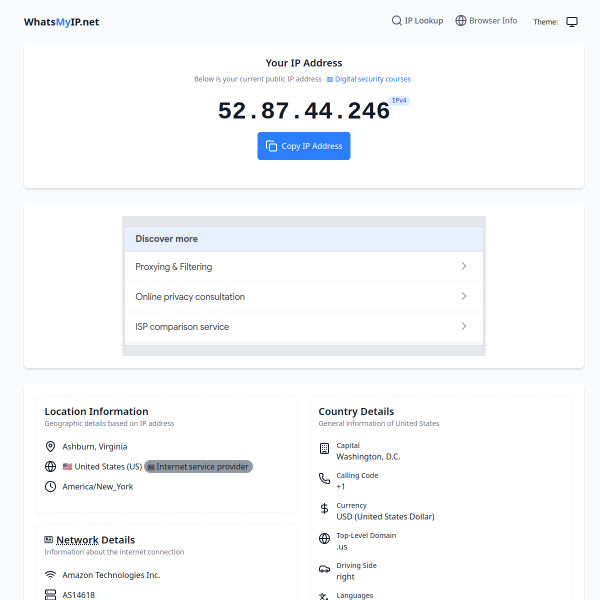
Task: Click the server icon beside AS14618
Action: [50, 595]
